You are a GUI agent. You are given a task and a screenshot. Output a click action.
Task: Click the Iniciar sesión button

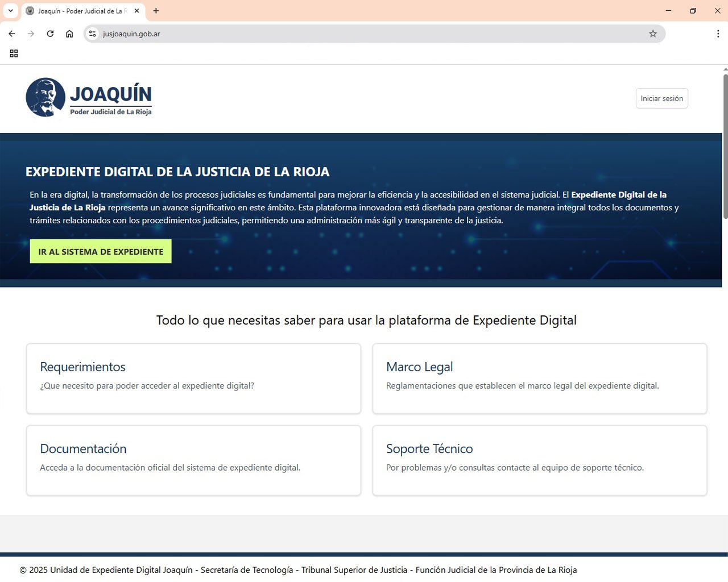click(661, 98)
